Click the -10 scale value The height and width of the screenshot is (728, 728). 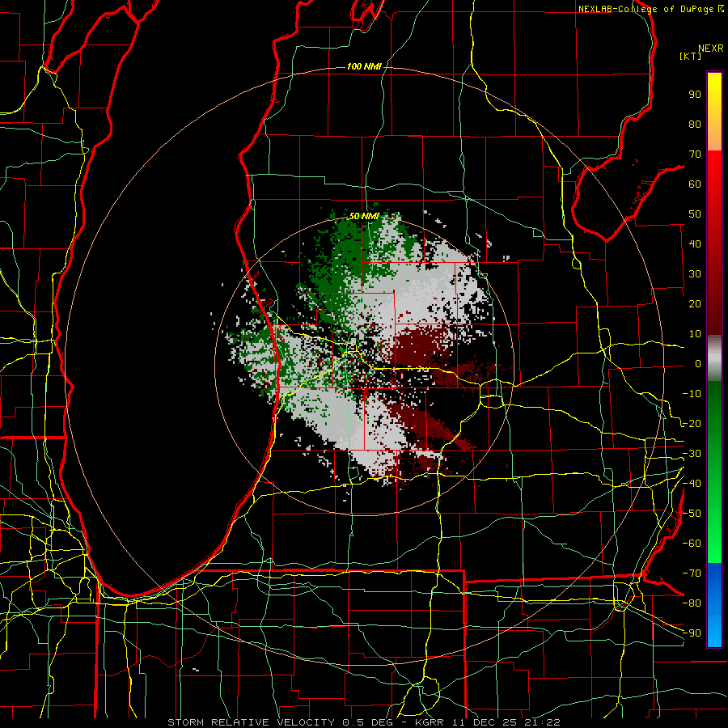tap(692, 394)
